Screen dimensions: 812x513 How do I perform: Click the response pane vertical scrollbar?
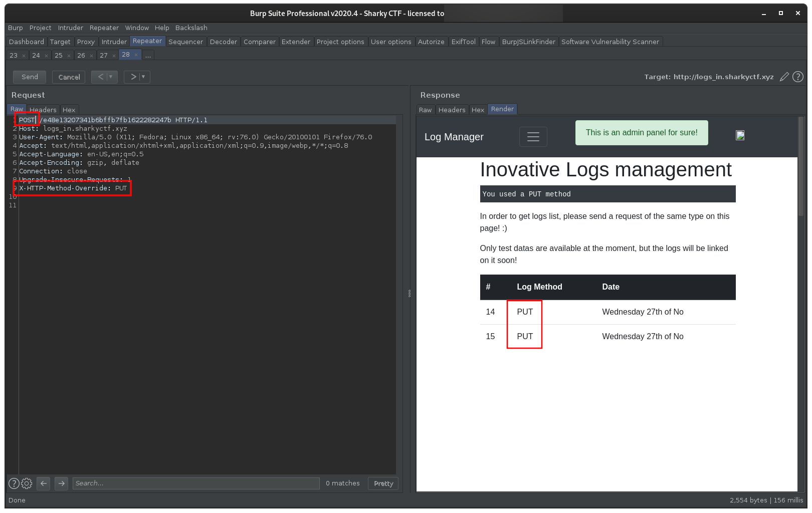coord(801,166)
